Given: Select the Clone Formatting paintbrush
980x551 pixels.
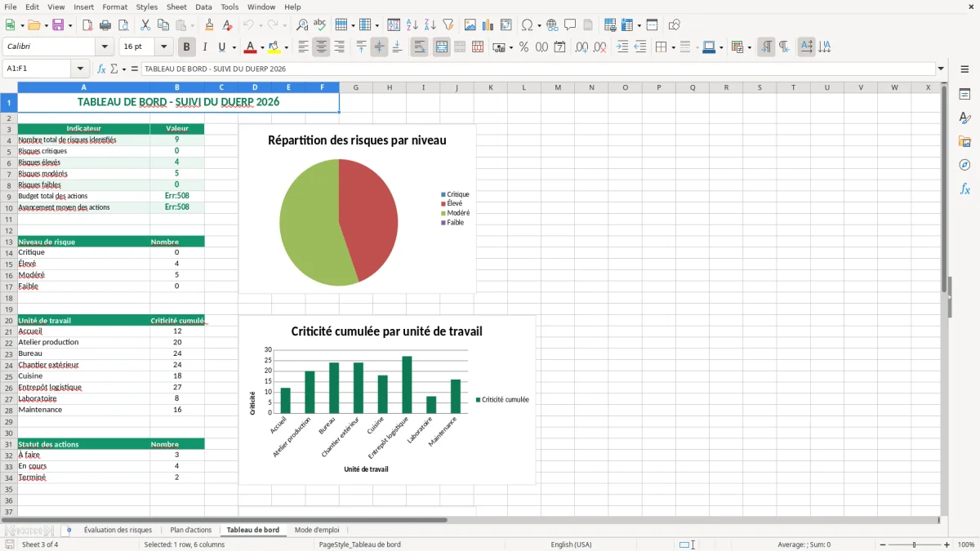Looking at the screenshot, I should [210, 25].
